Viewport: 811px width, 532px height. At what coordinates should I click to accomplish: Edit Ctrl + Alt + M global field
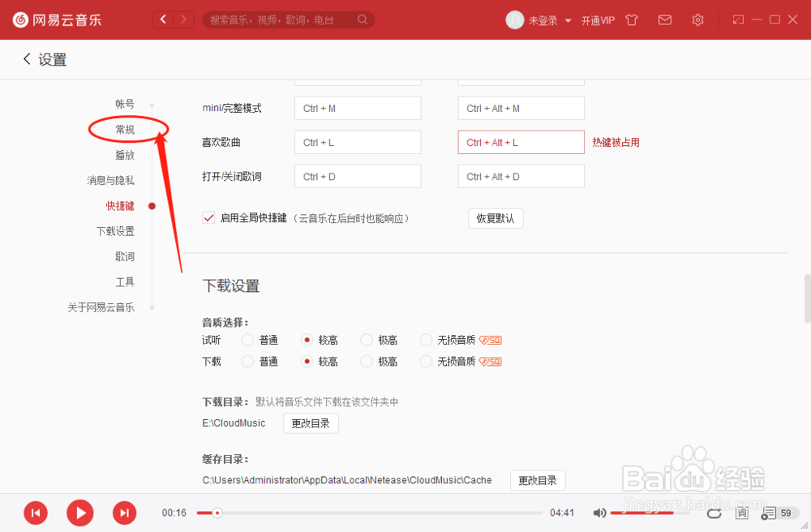(521, 108)
